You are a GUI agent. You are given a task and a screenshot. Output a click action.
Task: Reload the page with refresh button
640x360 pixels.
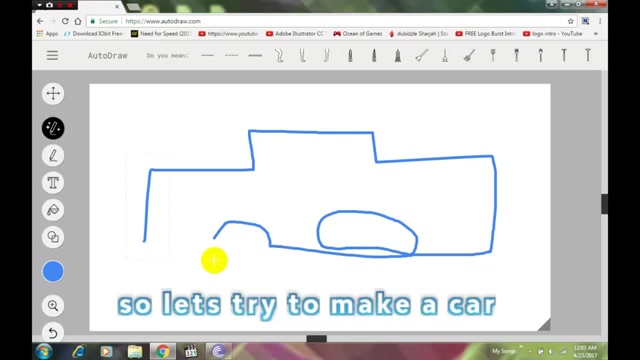[x=65, y=21]
